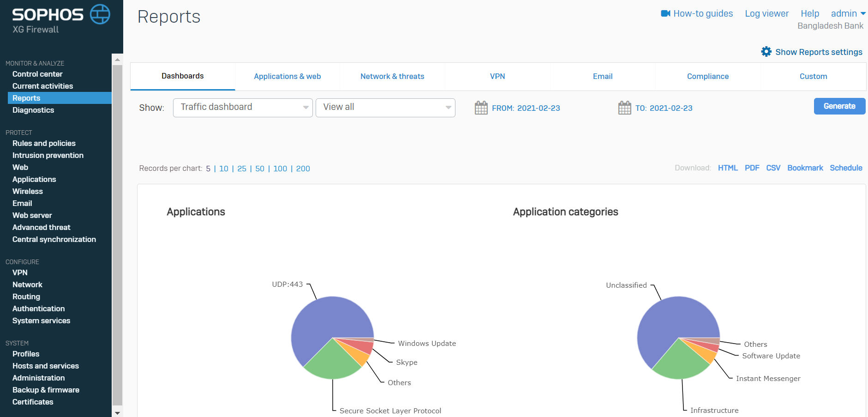Viewport: 868px width, 417px height.
Task: Click the Bookmark link
Action: (x=805, y=168)
